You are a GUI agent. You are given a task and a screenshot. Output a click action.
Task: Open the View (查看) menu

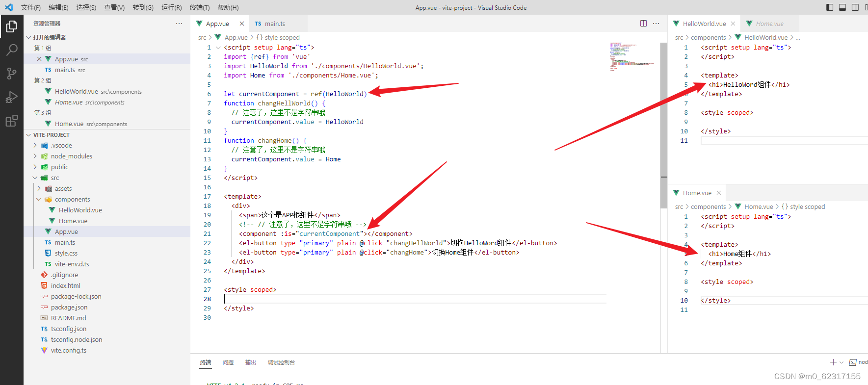pos(114,7)
